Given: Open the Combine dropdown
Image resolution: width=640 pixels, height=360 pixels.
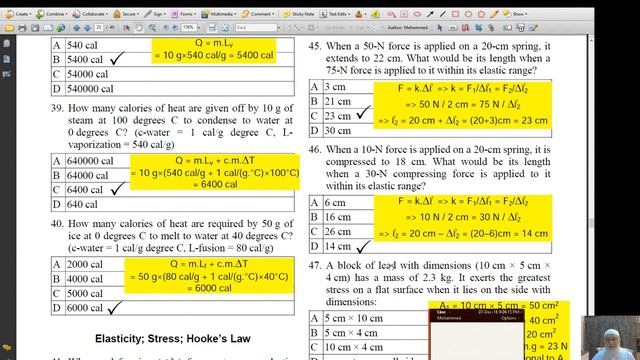Looking at the screenshot, I should click(x=51, y=14).
